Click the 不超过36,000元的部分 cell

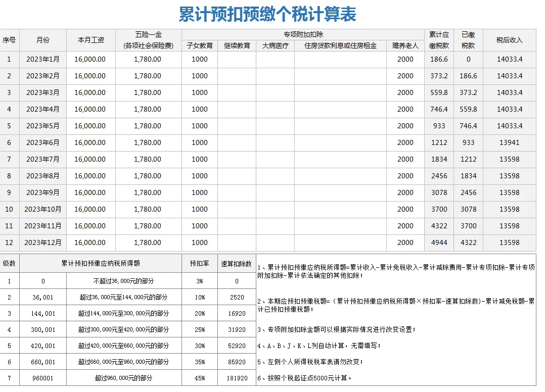124,281
